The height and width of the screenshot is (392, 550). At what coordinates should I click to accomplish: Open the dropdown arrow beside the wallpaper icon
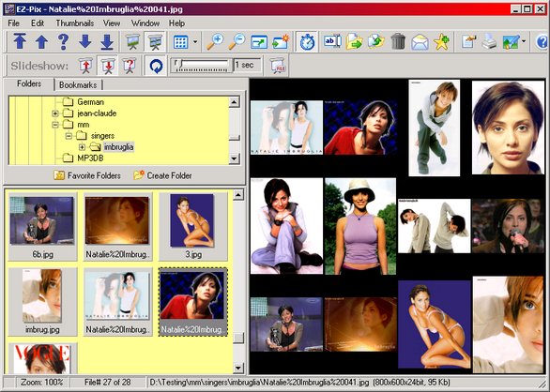pyautogui.click(x=524, y=41)
